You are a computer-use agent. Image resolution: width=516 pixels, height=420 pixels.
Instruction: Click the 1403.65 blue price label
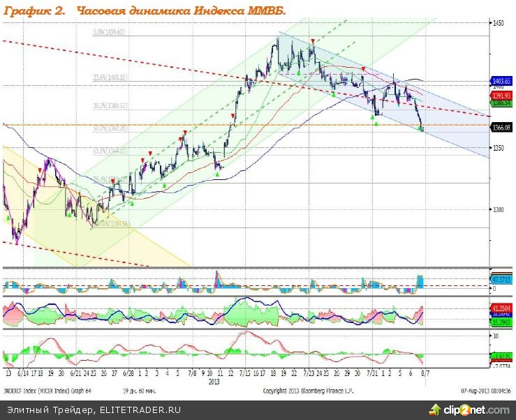[x=502, y=82]
